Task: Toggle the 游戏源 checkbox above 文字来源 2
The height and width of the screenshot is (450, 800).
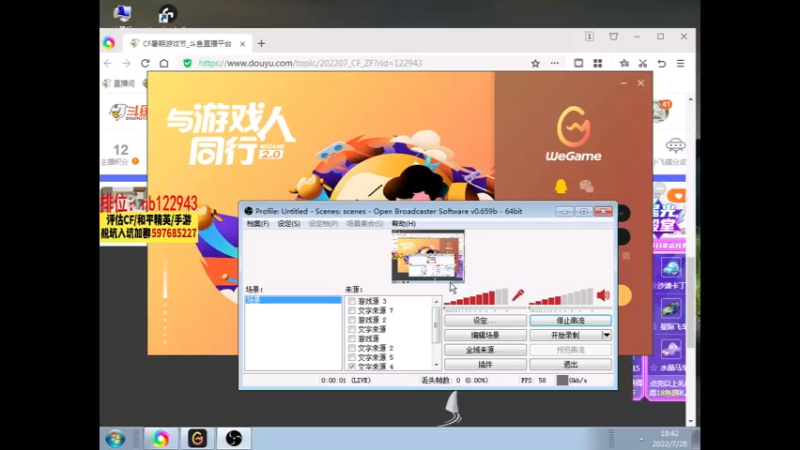Action: [x=352, y=338]
